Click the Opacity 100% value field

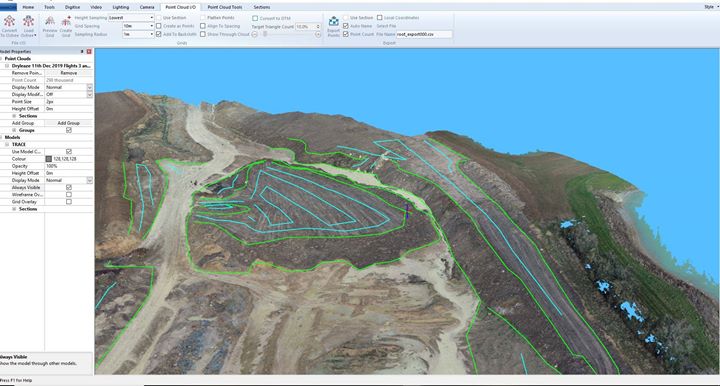(69, 166)
